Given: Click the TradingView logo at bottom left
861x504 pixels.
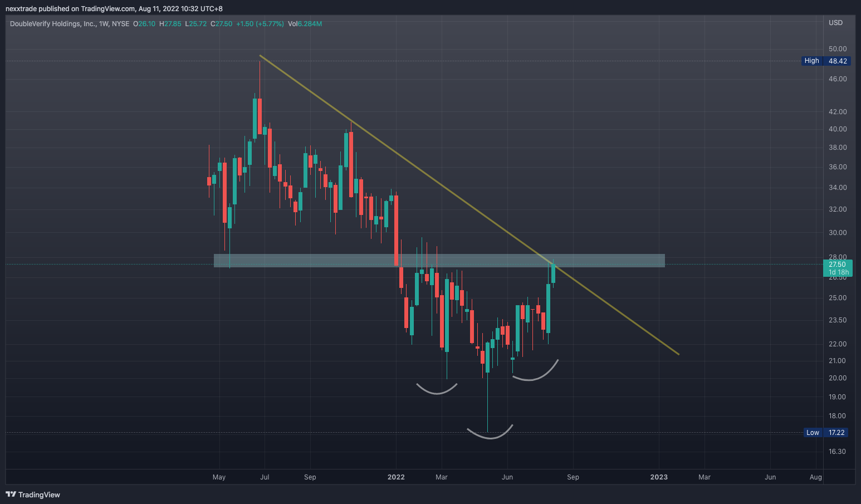Looking at the screenshot, I should pos(33,495).
